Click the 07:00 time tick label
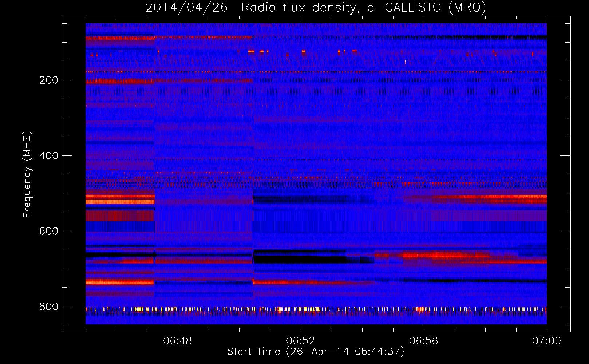The width and height of the screenshot is (589, 364). [x=546, y=341]
